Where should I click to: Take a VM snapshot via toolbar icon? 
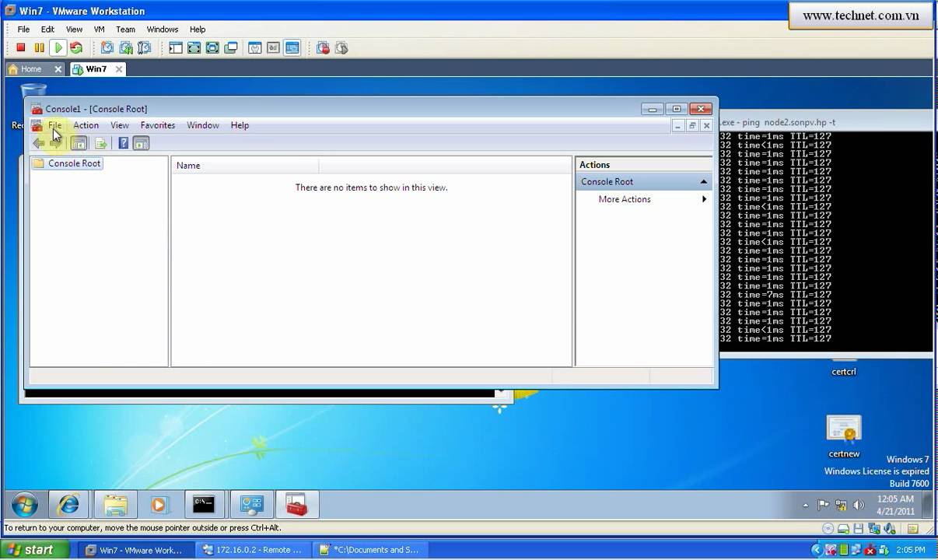click(x=107, y=48)
